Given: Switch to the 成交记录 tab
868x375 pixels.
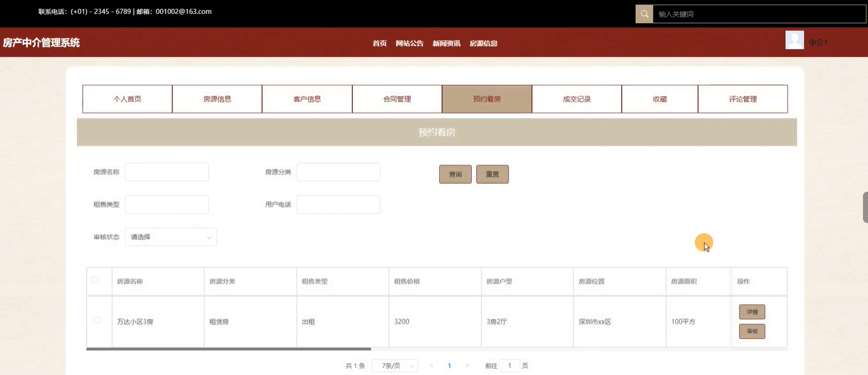Looking at the screenshot, I should [577, 99].
